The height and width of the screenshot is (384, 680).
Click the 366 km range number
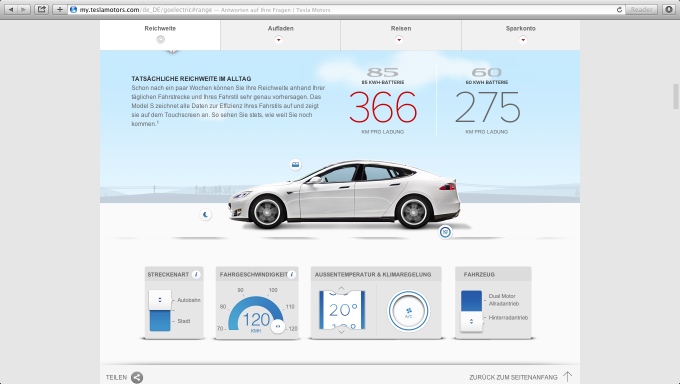(382, 108)
